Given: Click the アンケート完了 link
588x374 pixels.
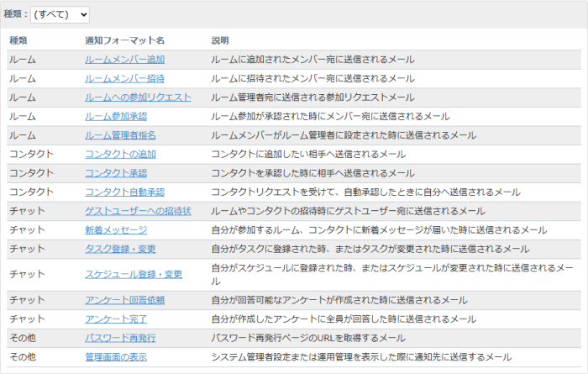Looking at the screenshot, I should click(x=116, y=319).
